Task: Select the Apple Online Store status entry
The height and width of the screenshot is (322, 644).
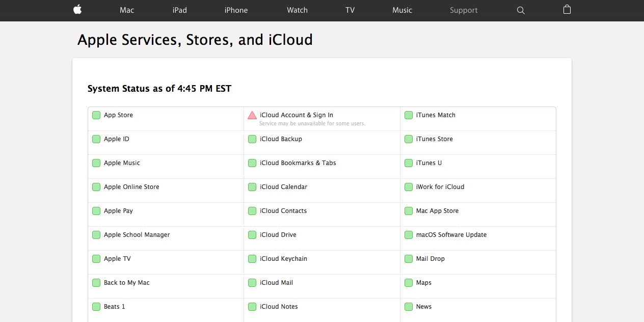Action: click(x=131, y=187)
